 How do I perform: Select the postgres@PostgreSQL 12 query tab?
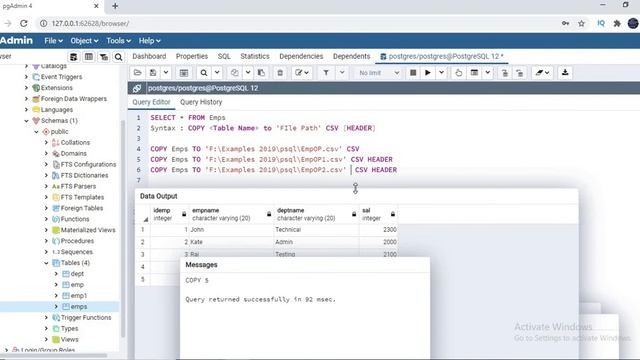(x=442, y=56)
